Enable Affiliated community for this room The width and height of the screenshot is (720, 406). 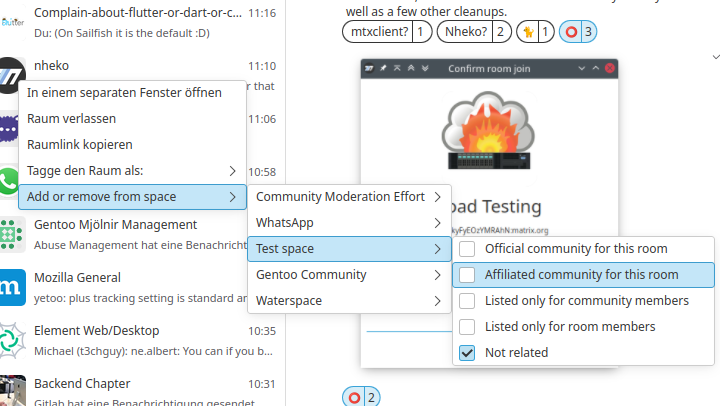(467, 274)
